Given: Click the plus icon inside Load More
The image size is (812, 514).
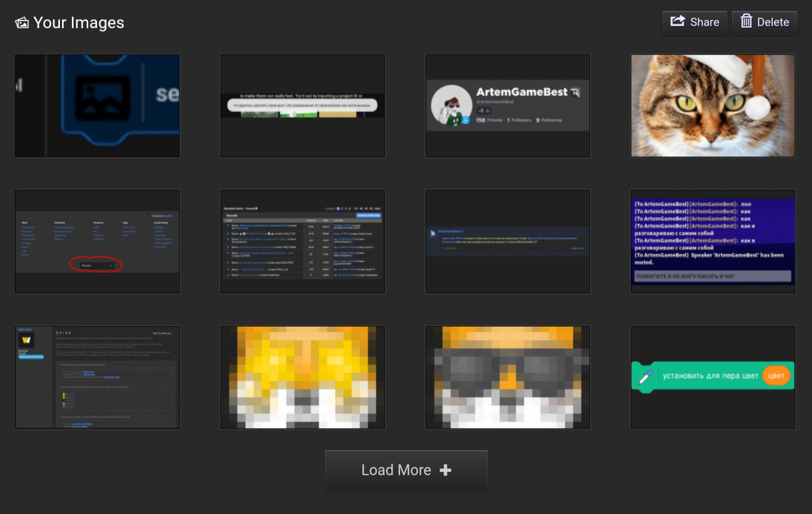Looking at the screenshot, I should (x=445, y=470).
